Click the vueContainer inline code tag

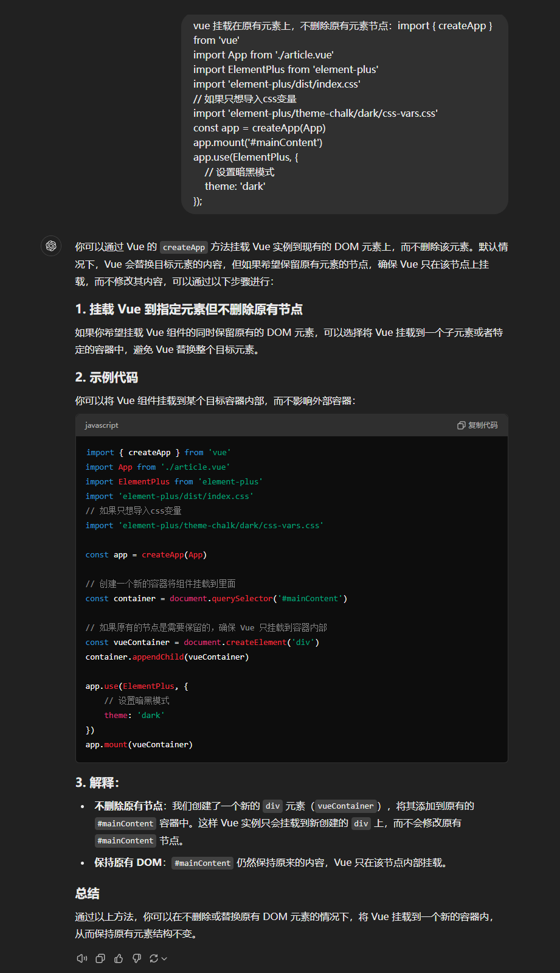pyautogui.click(x=345, y=806)
